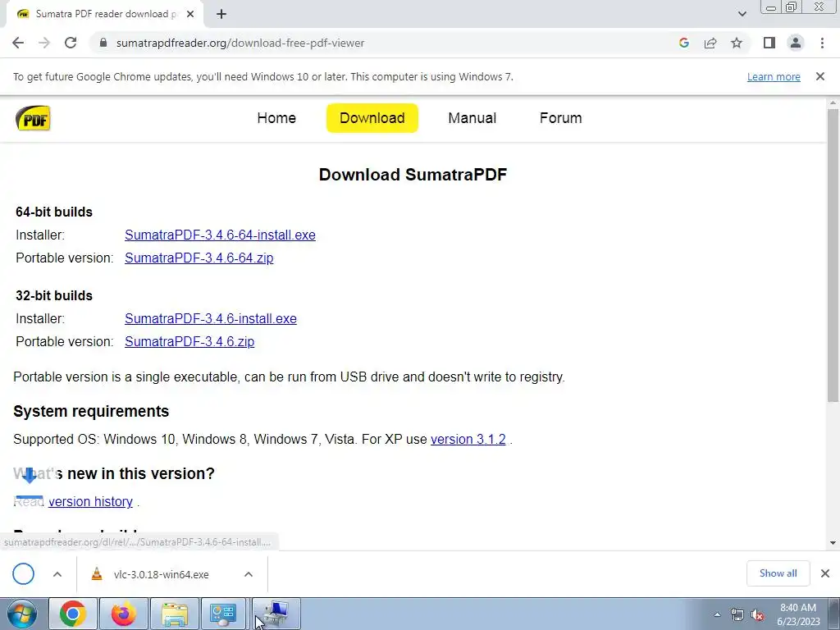Visit the Forum page

click(x=560, y=118)
